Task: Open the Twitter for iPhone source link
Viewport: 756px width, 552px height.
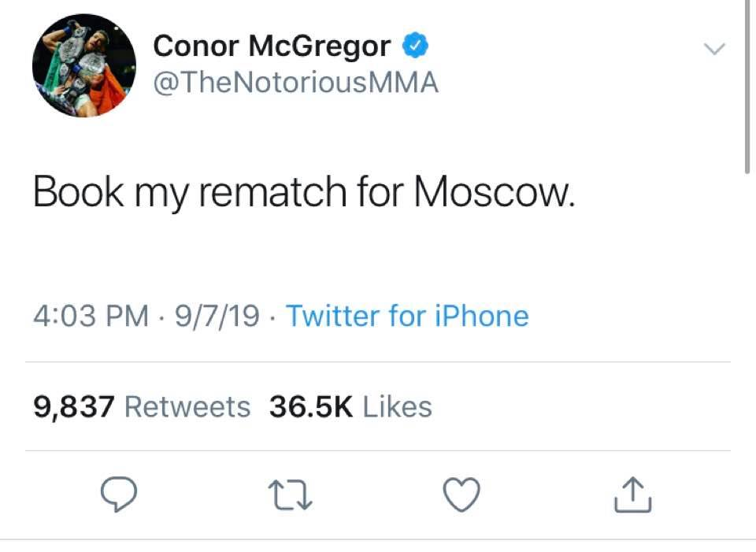Action: [406, 316]
